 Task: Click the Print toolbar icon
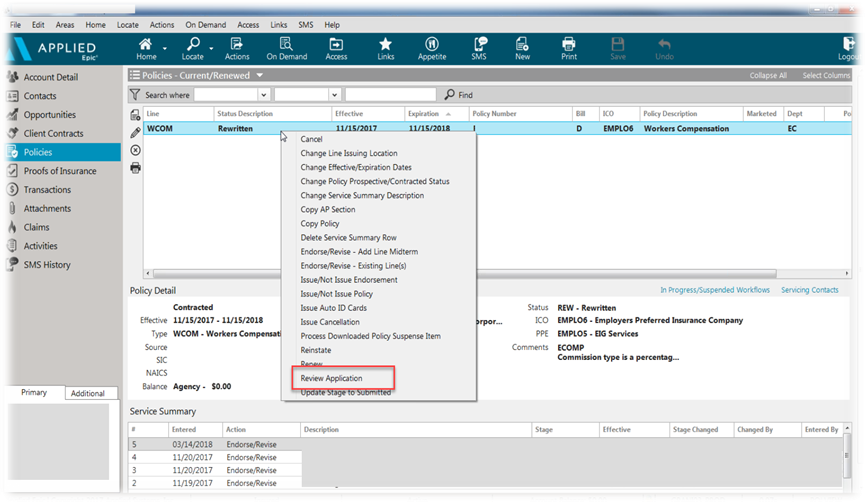(569, 49)
